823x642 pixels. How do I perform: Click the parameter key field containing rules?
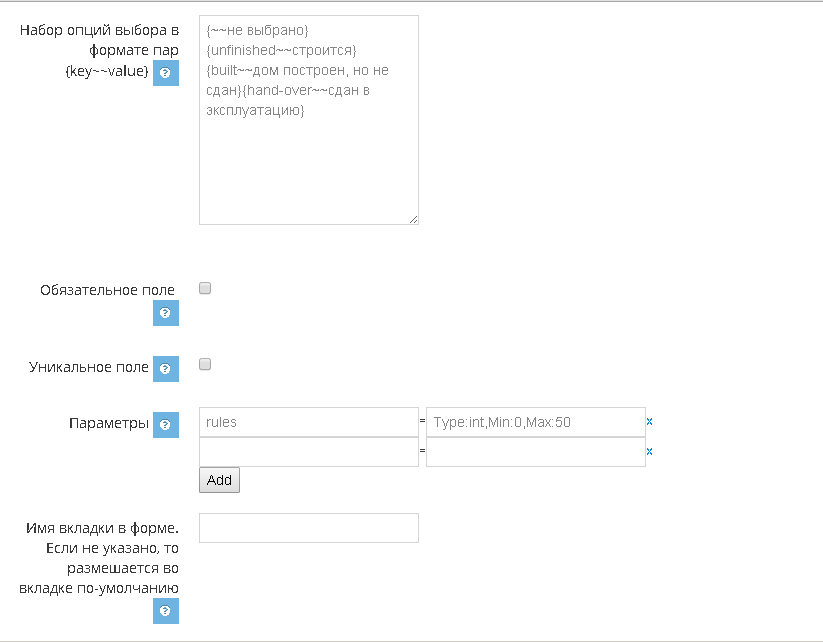pos(309,422)
